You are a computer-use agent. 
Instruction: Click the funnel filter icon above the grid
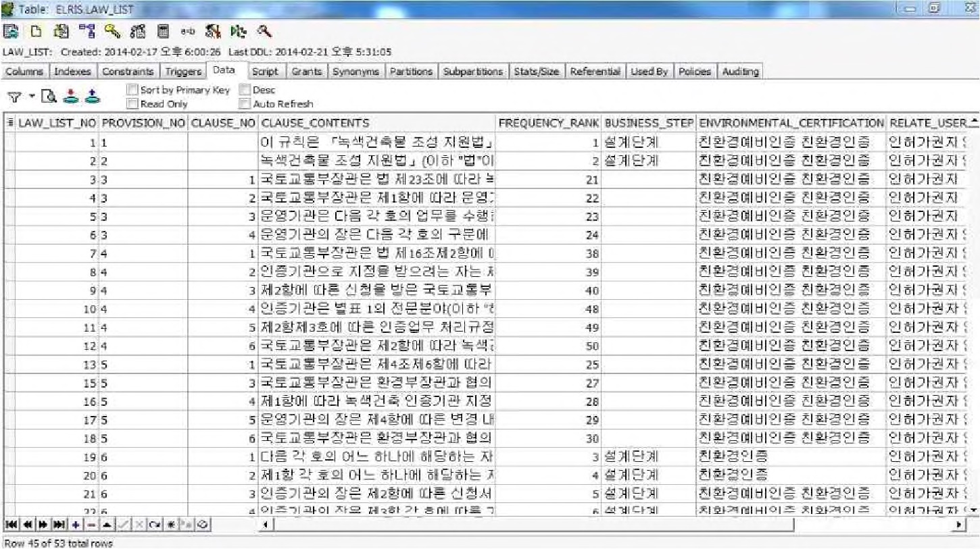tap(14, 97)
